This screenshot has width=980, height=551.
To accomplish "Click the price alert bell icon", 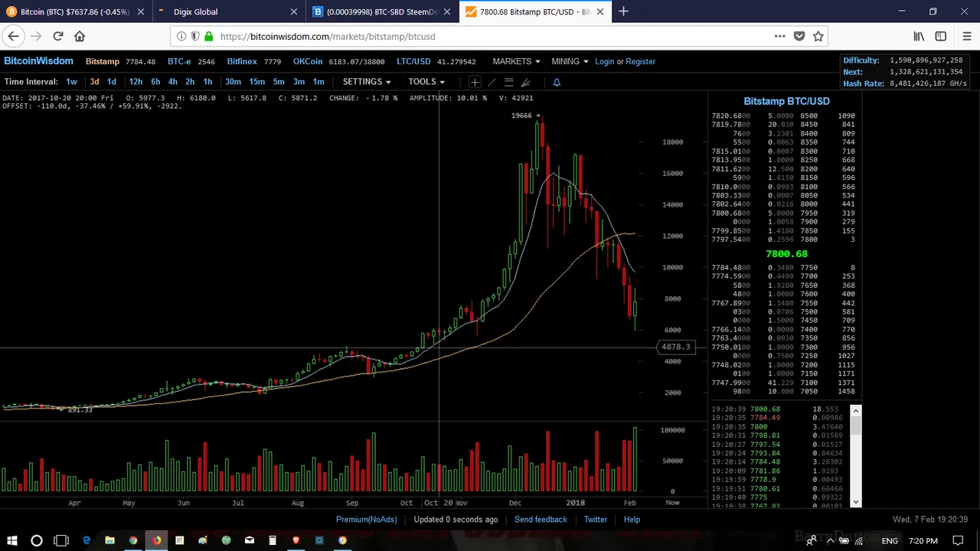I will point(557,82).
